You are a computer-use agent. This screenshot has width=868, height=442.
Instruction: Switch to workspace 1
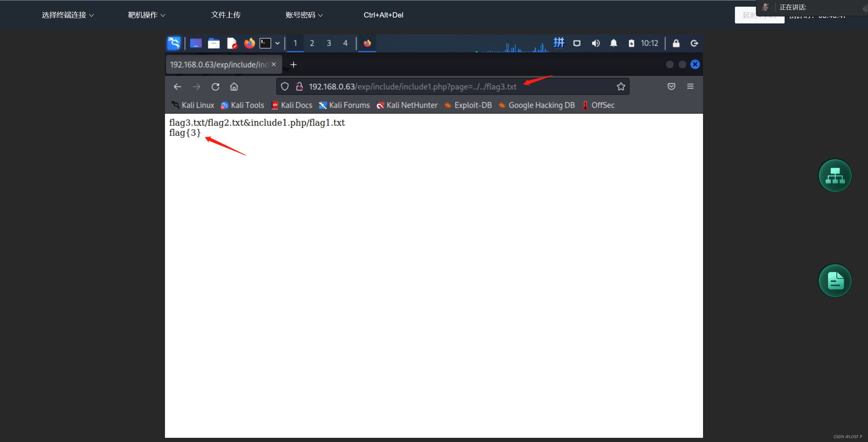tap(295, 43)
